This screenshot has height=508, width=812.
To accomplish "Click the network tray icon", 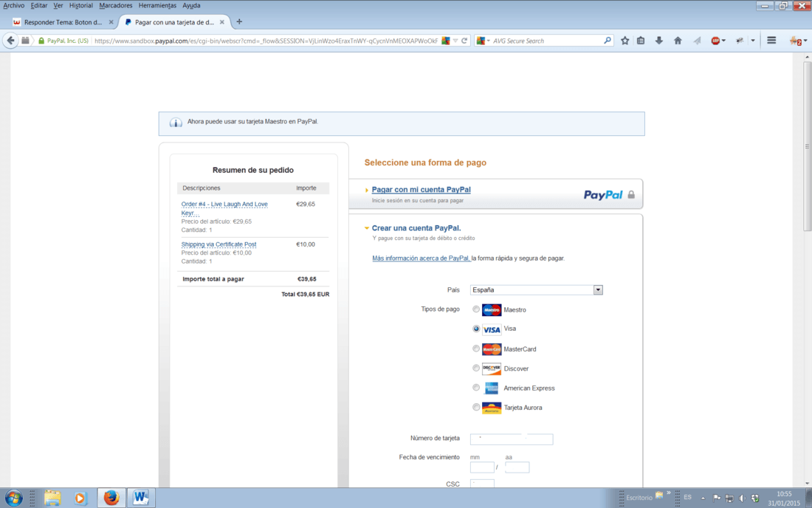I will [x=729, y=498].
